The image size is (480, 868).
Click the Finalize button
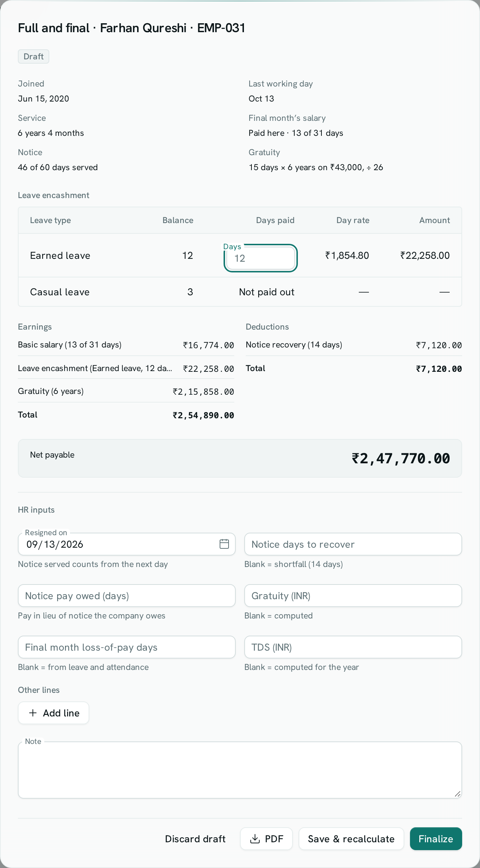coord(436,839)
